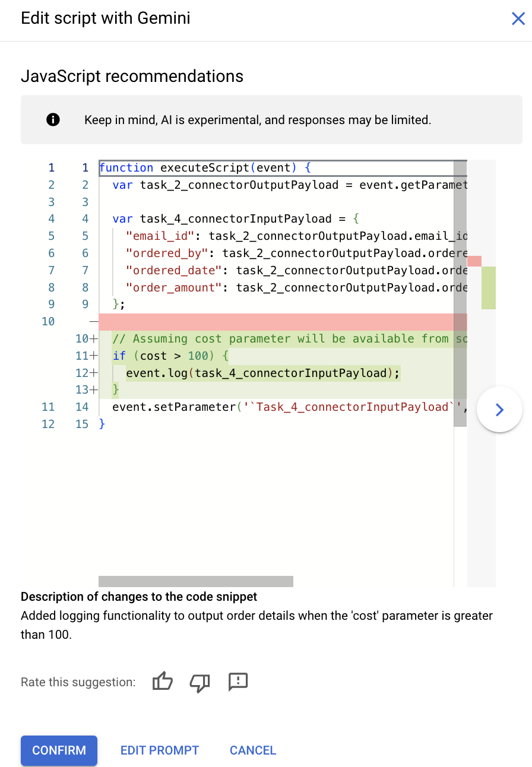532x767 pixels.
Task: Click the information icon in the AI disclaimer
Action: point(53,119)
